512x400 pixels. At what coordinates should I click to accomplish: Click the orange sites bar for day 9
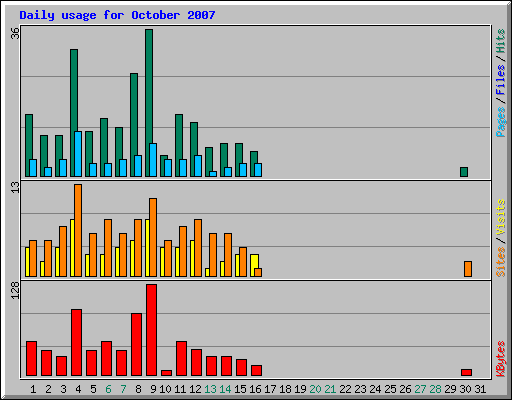pyautogui.click(x=153, y=237)
